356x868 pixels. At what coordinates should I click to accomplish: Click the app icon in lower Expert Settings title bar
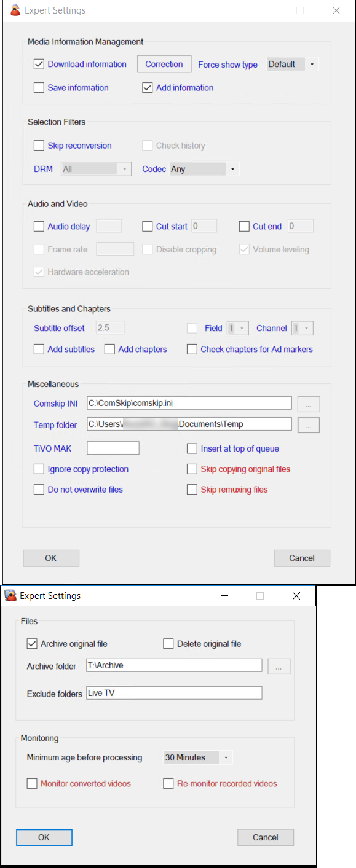click(x=10, y=595)
